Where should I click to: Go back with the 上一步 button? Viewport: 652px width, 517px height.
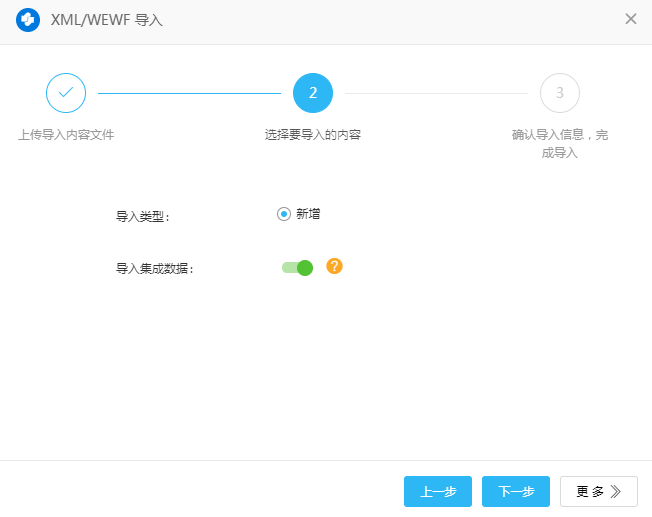tap(438, 492)
